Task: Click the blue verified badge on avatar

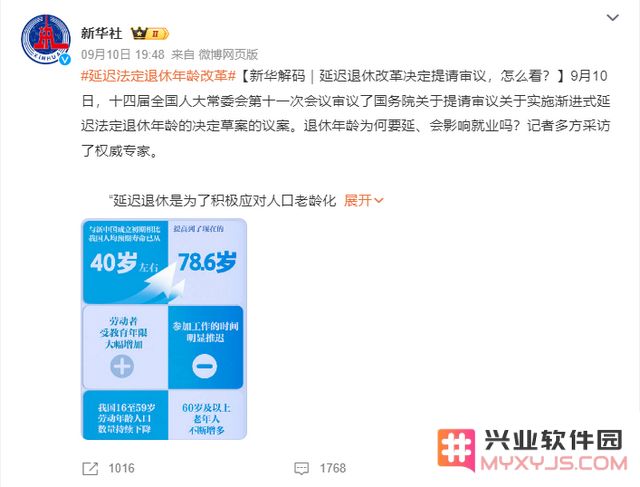Action: (65, 60)
